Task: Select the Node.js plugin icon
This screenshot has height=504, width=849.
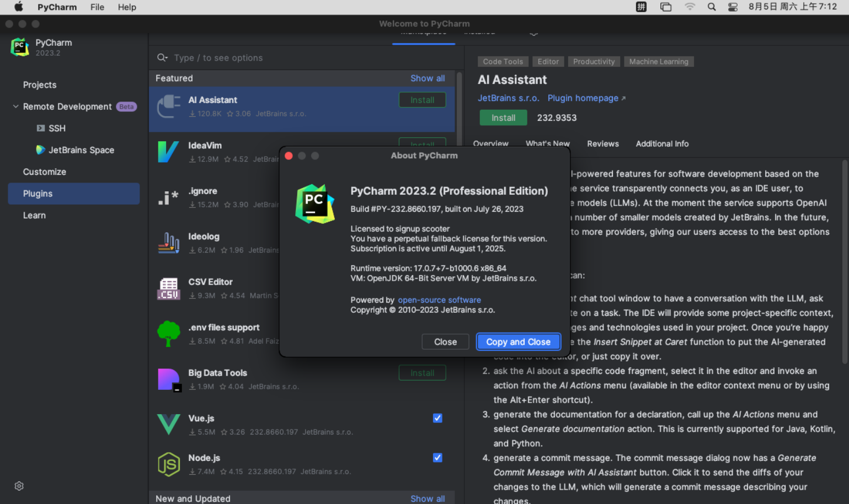Action: (x=169, y=464)
